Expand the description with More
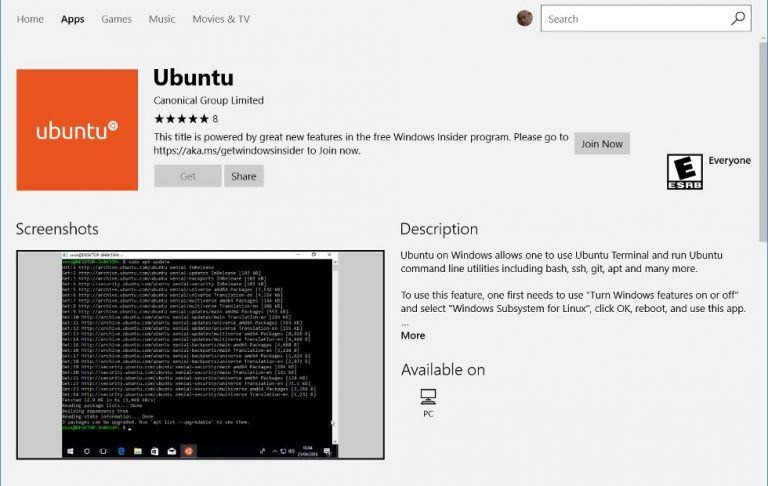This screenshot has width=768, height=486. pos(413,336)
